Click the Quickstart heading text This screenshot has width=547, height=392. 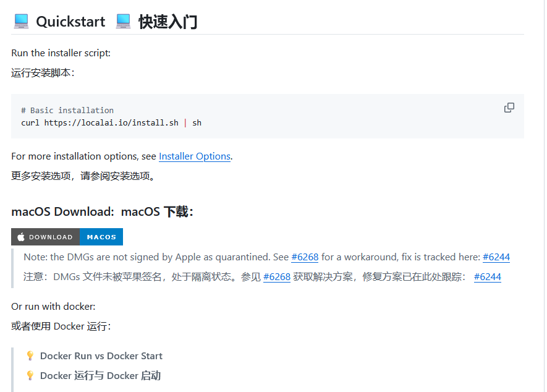click(70, 21)
